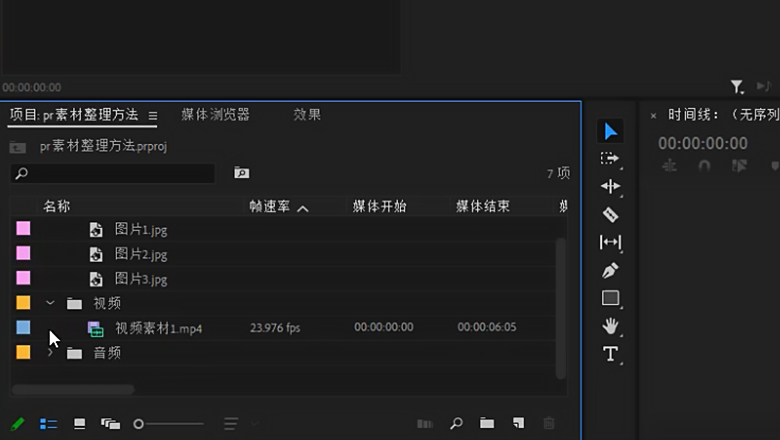Click pink label swatch of 图片1.jpg
Viewport: 780px width, 440px height.
tap(23, 229)
